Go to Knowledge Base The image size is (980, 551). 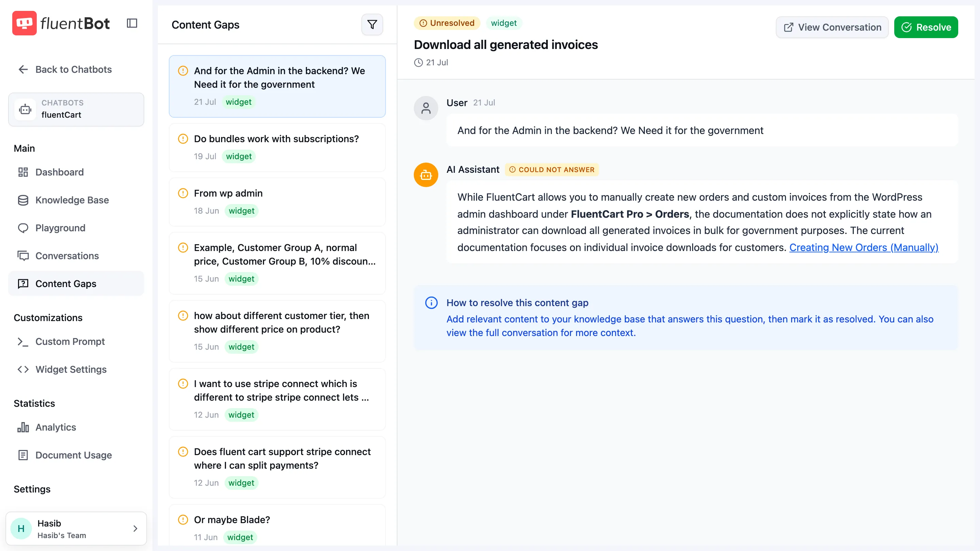pyautogui.click(x=76, y=200)
